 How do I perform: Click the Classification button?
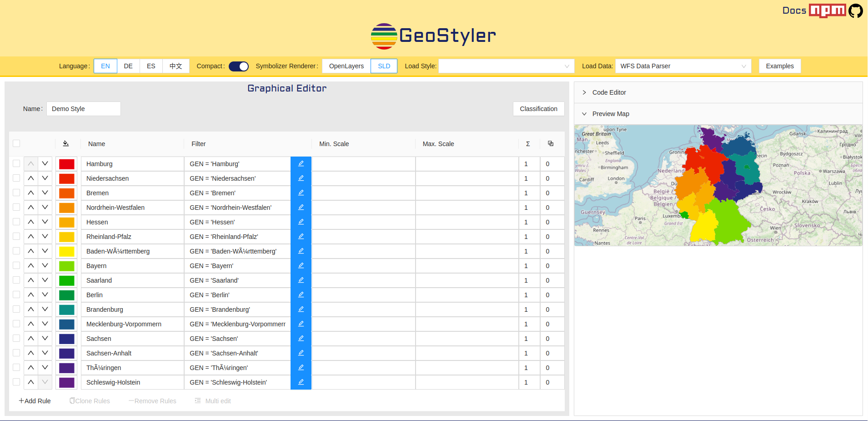(538, 109)
